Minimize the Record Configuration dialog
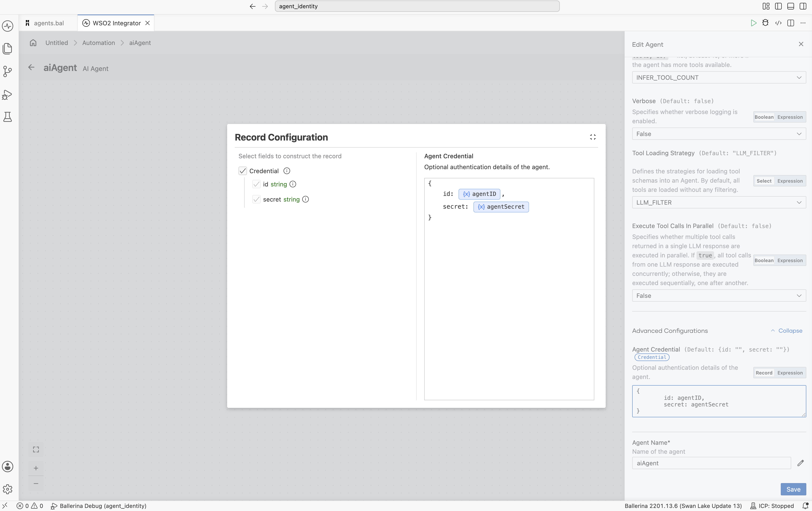This screenshot has width=812, height=511. pyautogui.click(x=593, y=137)
